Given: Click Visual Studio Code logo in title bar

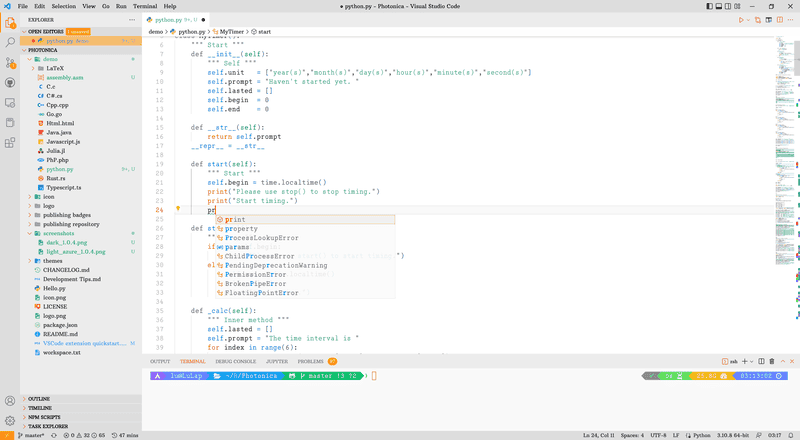Looking at the screenshot, I should [7, 6].
